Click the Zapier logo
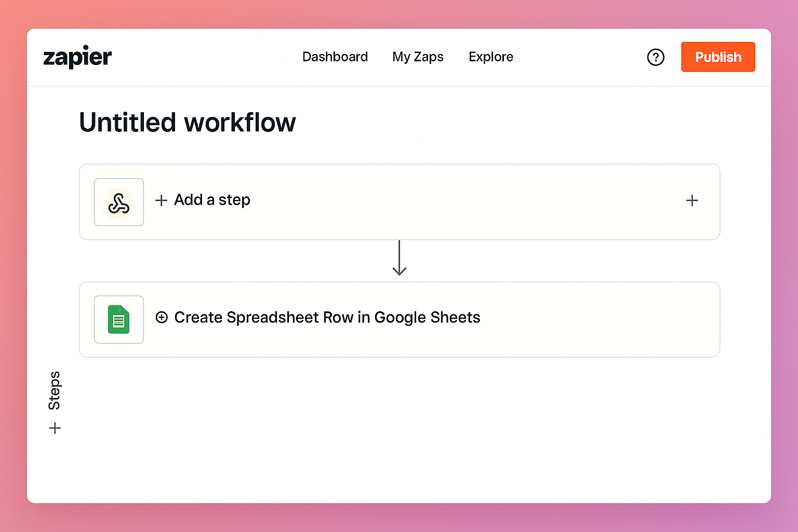 pos(77,57)
